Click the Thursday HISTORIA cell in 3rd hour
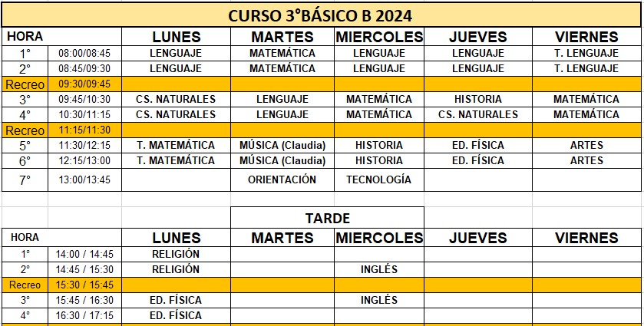 (x=478, y=100)
